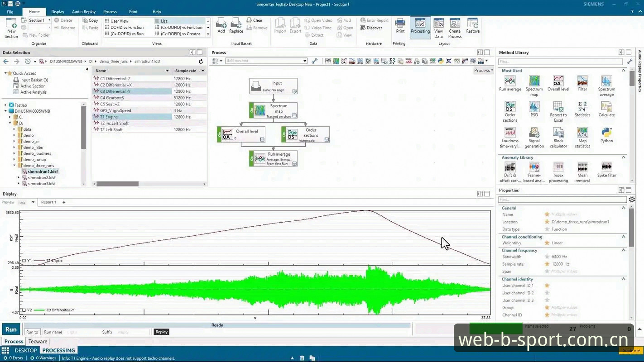
Task: Switch to the Audio Replay ribbon tab
Action: point(84,12)
